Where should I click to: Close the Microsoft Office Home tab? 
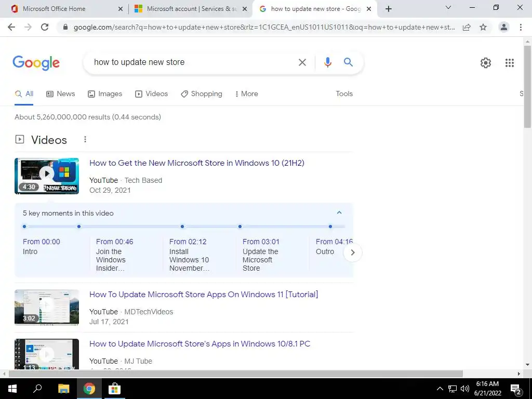pos(121,9)
